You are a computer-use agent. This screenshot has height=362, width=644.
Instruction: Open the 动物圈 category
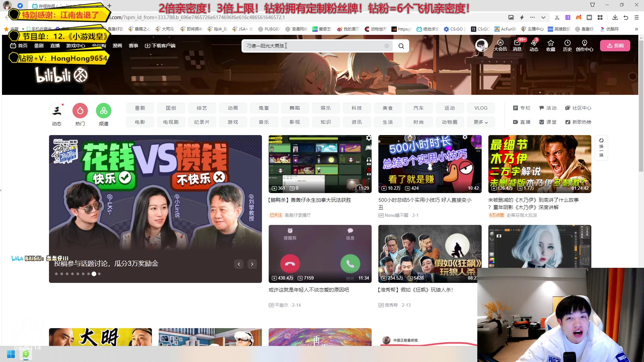(x=449, y=122)
